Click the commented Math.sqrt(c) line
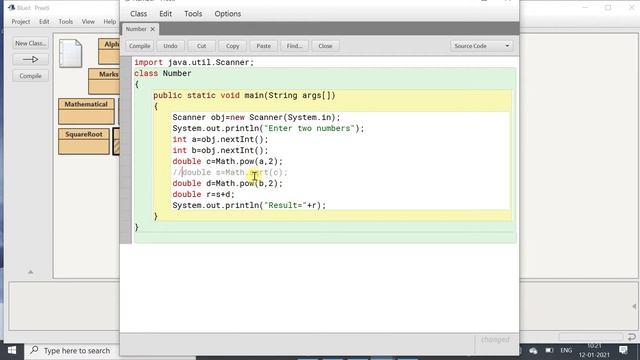 point(230,173)
